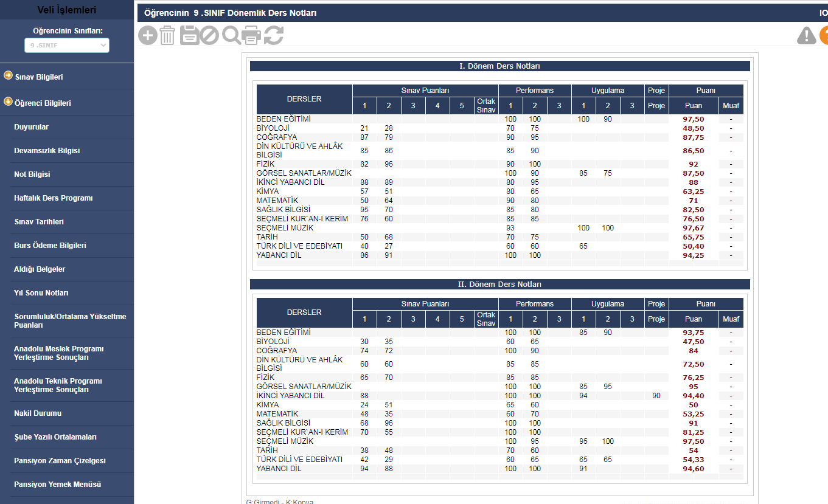
Task: Select BİYOLOJİ in the I. Dönem table
Action: (x=273, y=128)
